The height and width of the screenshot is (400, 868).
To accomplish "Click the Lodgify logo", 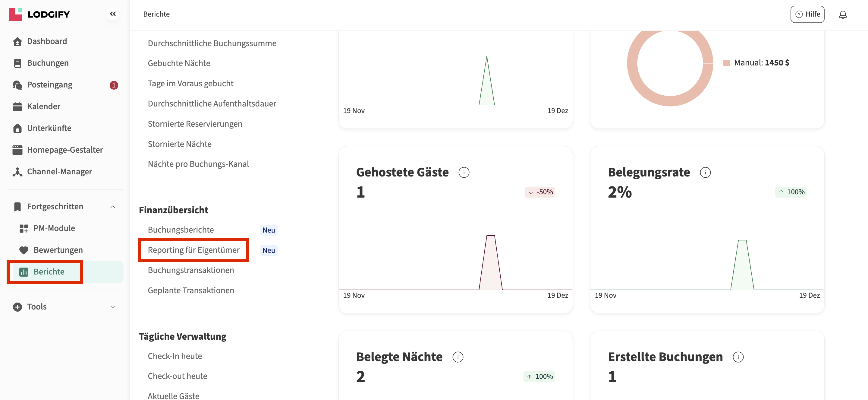I will tap(39, 14).
